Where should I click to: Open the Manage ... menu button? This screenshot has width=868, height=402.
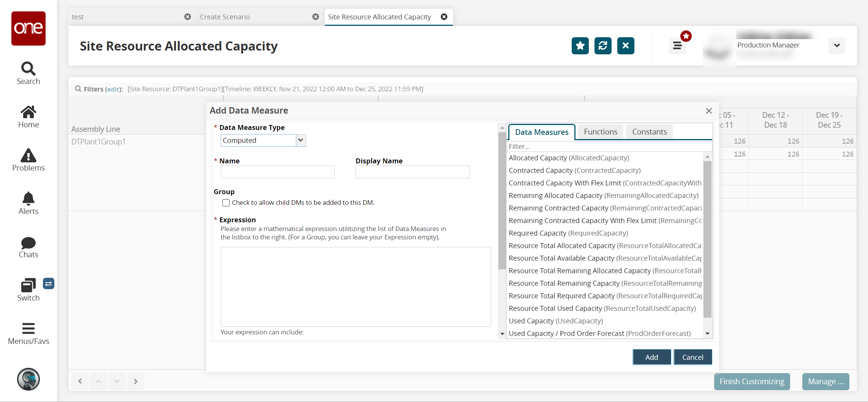825,381
